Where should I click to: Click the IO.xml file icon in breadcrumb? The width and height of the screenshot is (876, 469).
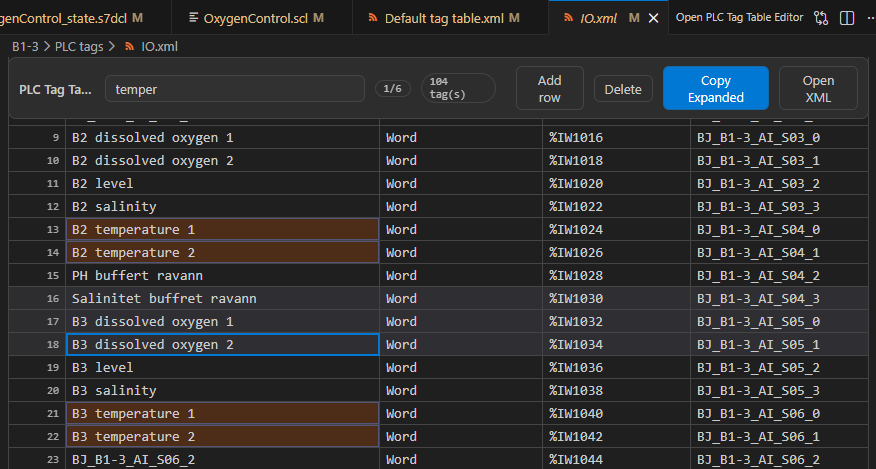[130, 46]
